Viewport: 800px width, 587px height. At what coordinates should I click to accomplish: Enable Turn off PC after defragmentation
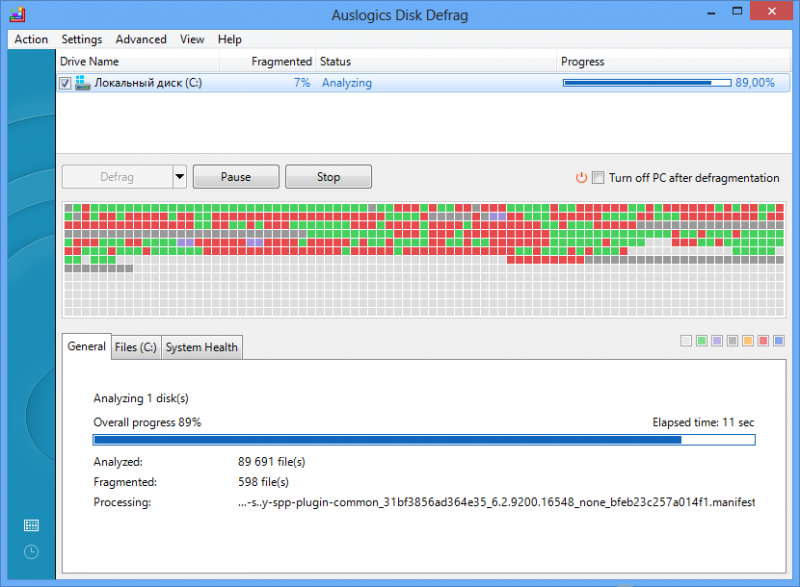click(x=598, y=177)
